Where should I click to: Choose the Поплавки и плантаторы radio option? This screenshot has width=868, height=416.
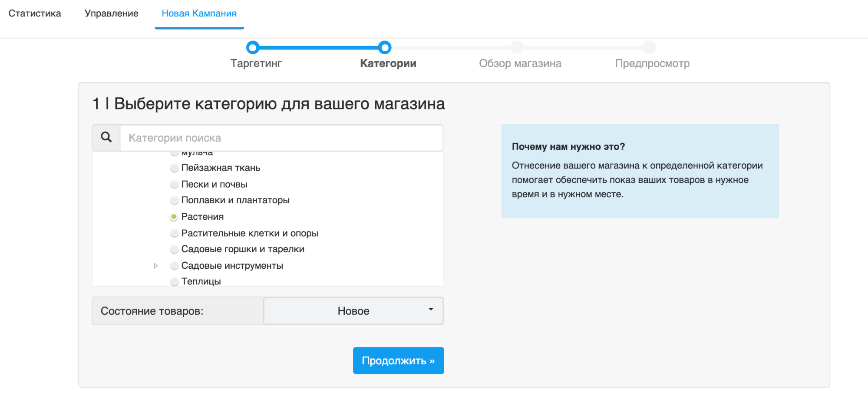point(174,201)
